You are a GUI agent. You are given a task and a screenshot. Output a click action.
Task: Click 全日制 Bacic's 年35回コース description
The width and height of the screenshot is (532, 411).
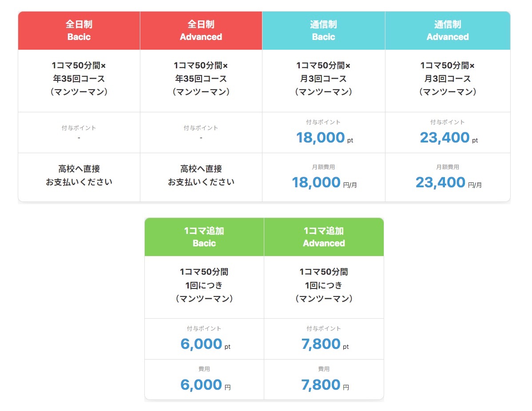point(79,79)
